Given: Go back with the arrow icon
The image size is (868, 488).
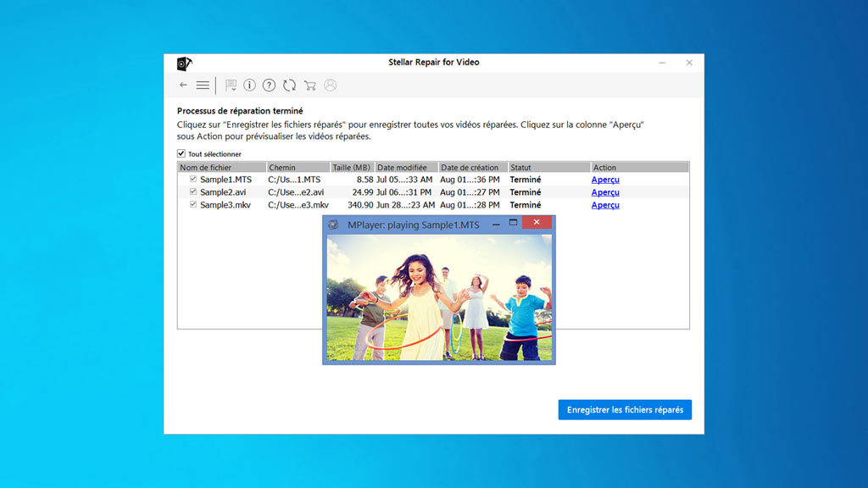Looking at the screenshot, I should (183, 86).
